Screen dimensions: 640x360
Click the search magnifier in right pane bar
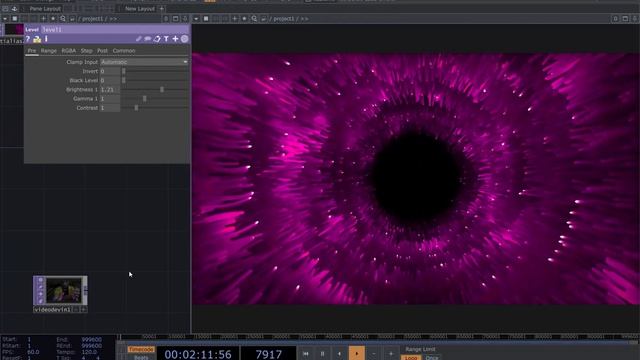coord(254,18)
